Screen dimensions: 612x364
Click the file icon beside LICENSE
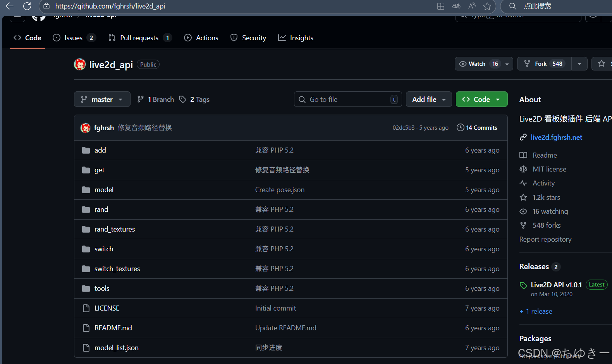coord(86,308)
